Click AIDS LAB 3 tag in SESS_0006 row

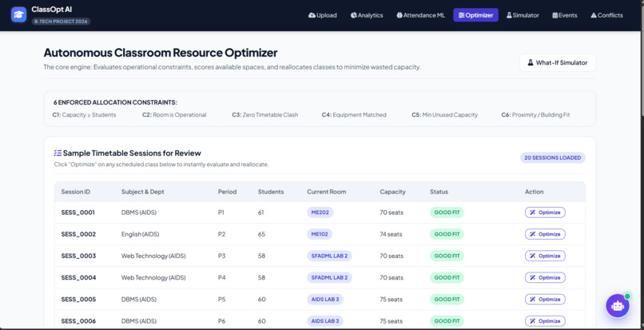[x=325, y=321]
